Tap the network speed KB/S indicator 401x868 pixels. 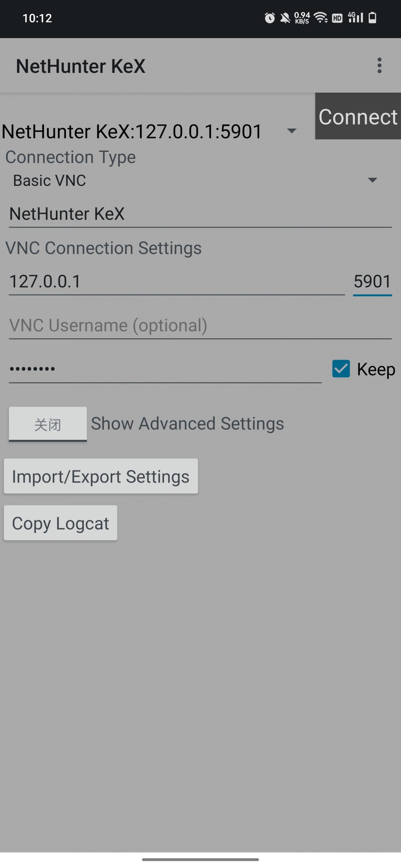(x=302, y=18)
